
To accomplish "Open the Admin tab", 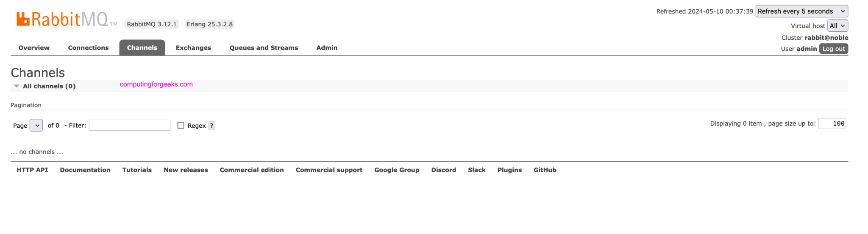I will click(x=327, y=48).
